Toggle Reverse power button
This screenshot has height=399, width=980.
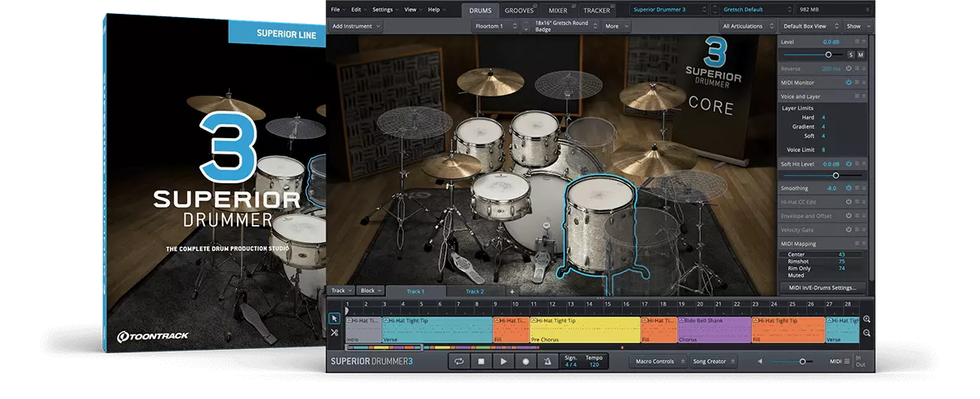point(849,69)
